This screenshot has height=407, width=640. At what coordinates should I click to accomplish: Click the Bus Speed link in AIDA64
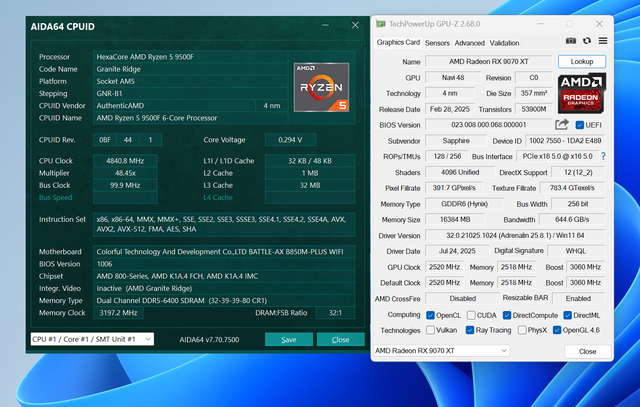click(x=56, y=198)
